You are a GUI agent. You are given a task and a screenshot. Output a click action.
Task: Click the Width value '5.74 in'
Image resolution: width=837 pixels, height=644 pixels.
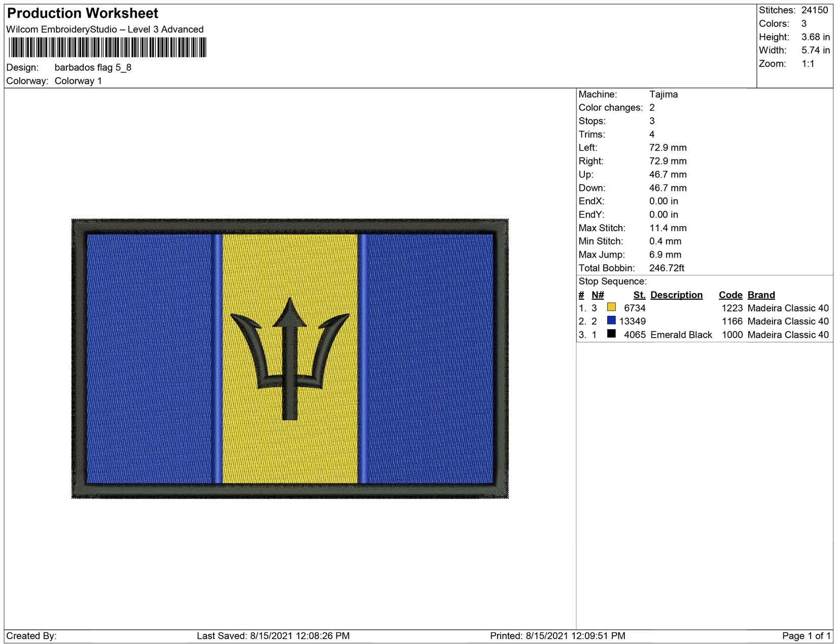816,50
